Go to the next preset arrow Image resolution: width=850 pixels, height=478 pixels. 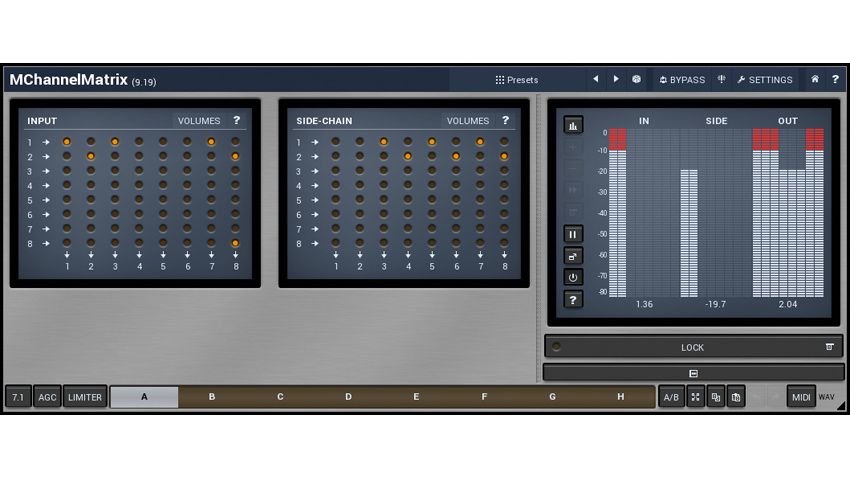(616, 79)
